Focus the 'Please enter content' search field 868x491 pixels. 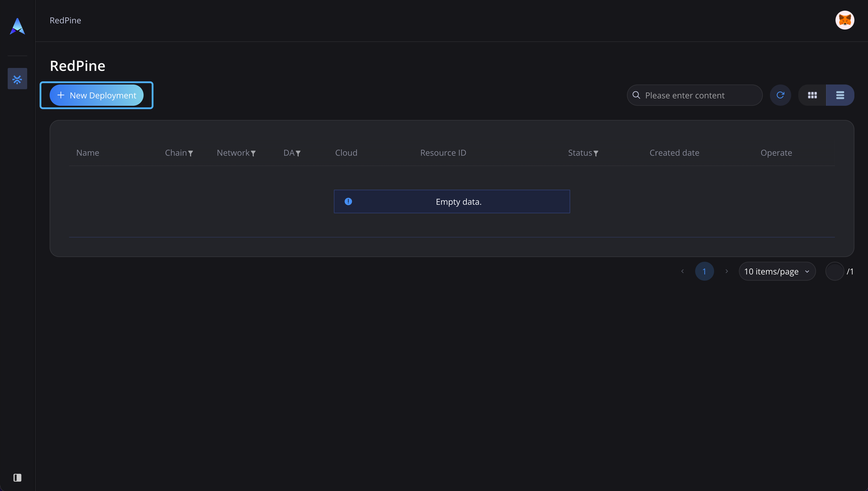(x=695, y=95)
